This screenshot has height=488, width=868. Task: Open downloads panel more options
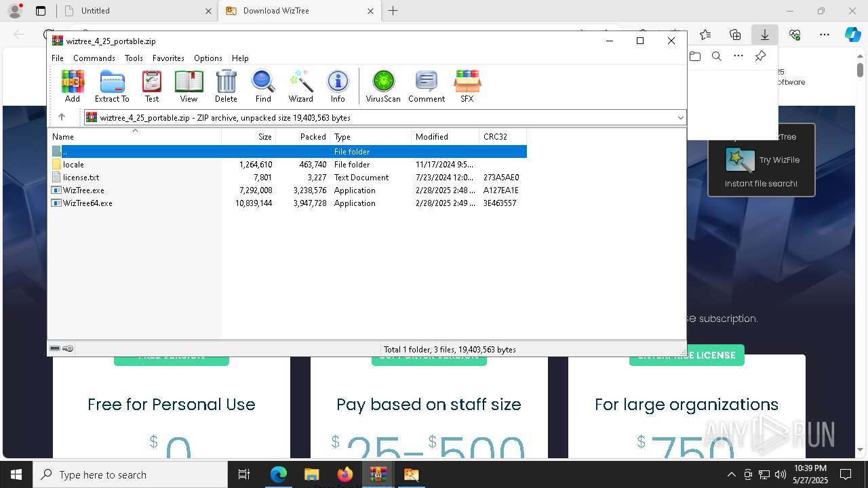[x=738, y=56]
